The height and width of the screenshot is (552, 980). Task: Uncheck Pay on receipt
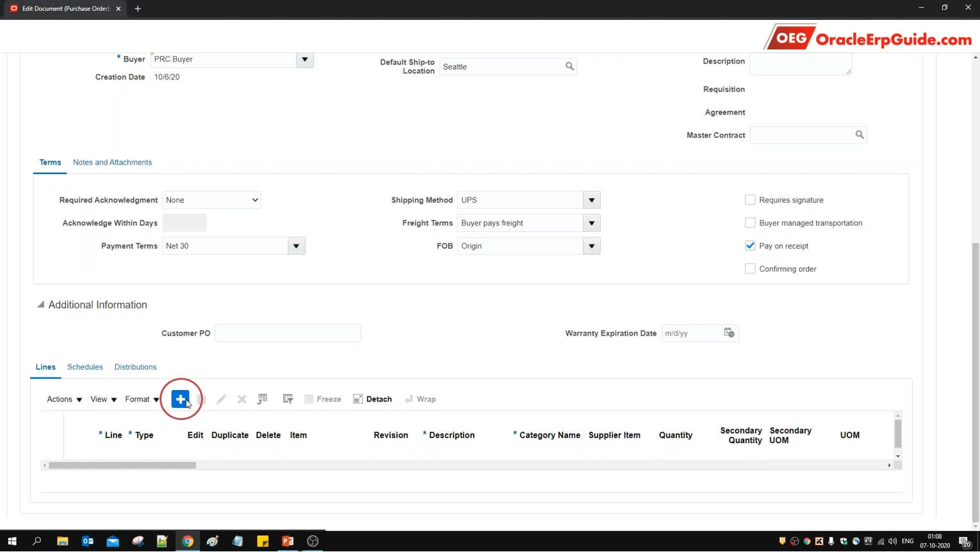[750, 246]
